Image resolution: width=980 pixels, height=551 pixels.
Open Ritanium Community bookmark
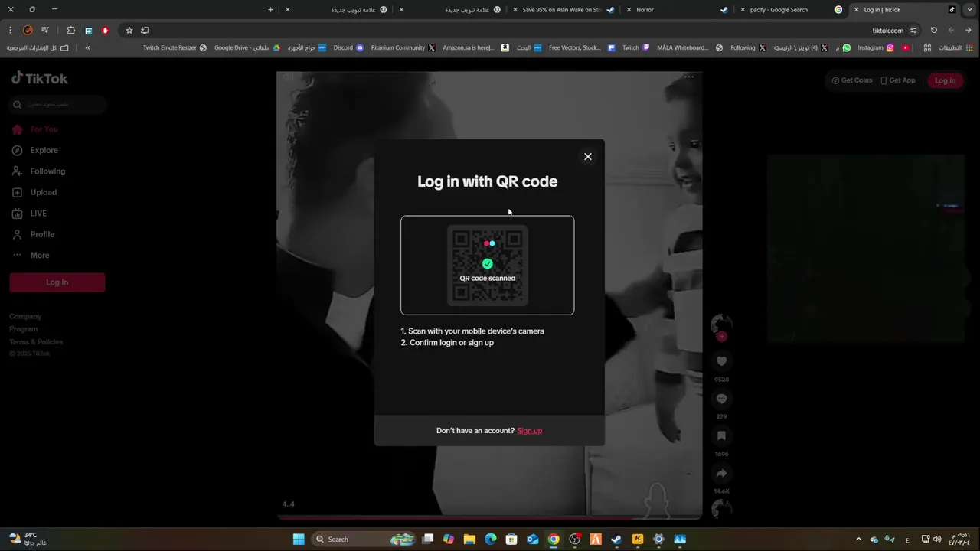[403, 47]
